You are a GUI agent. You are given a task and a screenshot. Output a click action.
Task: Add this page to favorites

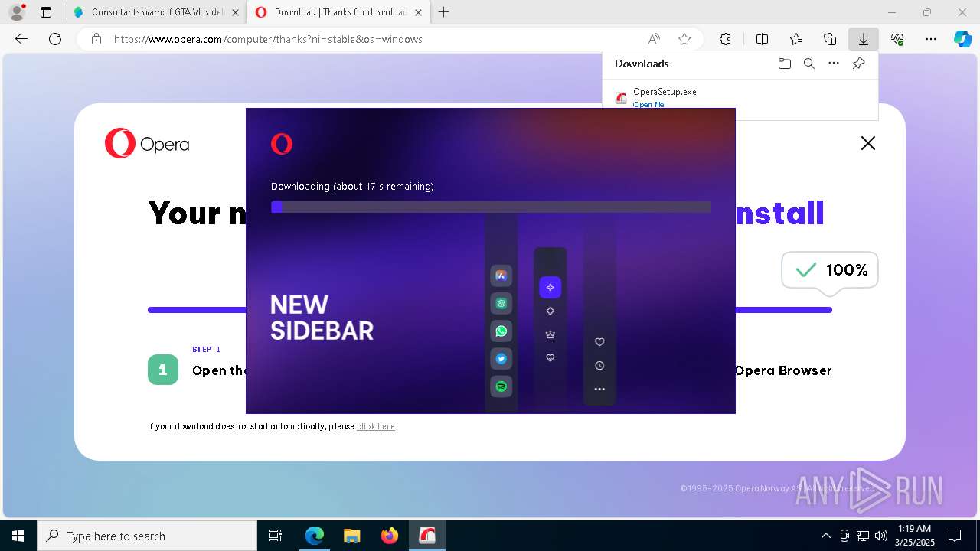pyautogui.click(x=684, y=39)
